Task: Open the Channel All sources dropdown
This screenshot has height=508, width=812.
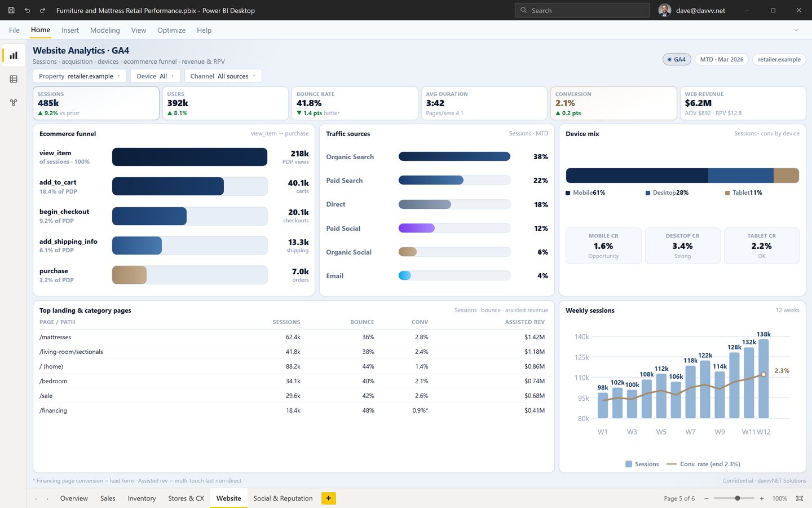Action: tap(223, 76)
